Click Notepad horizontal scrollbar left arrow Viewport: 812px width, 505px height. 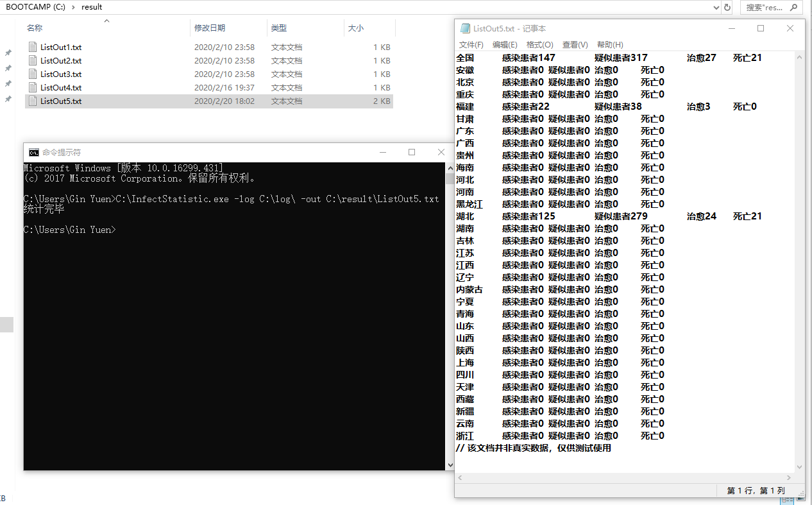tap(461, 478)
